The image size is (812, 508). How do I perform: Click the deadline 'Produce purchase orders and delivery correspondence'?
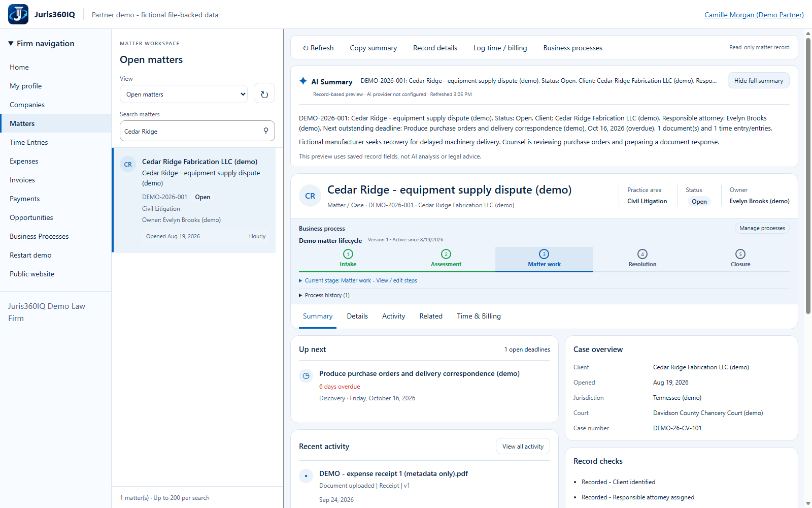pyautogui.click(x=419, y=373)
